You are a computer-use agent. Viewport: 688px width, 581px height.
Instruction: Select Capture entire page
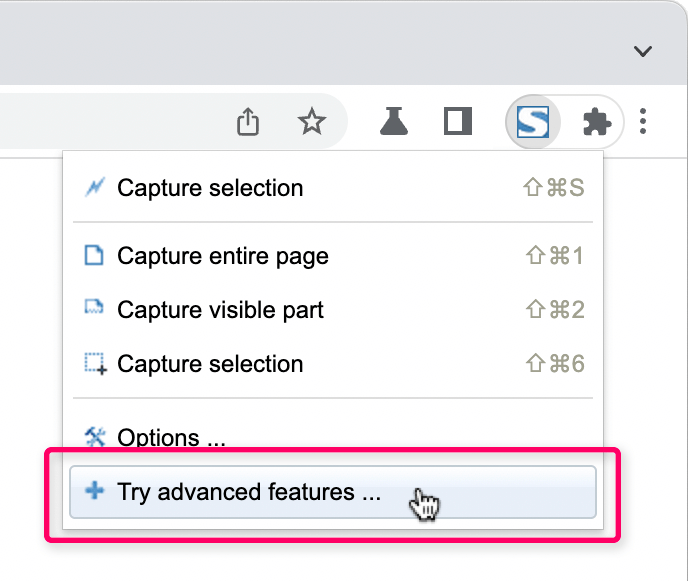(x=223, y=256)
